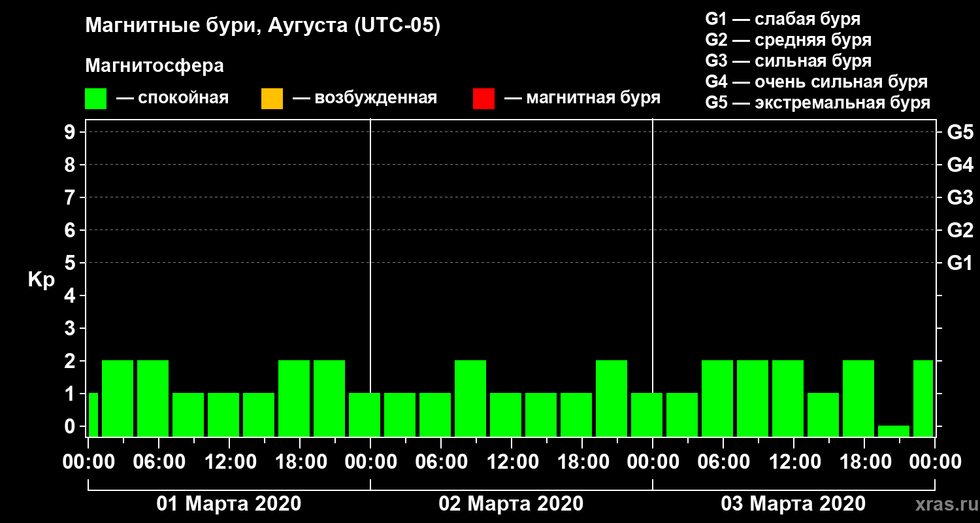Click the 'G3' right-axis storm label
The height and width of the screenshot is (523, 980).
960,197
